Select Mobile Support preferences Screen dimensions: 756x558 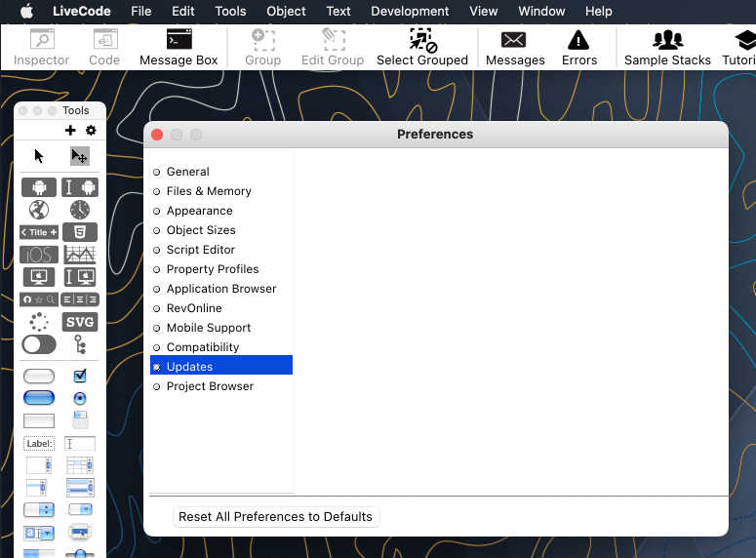(x=221, y=328)
